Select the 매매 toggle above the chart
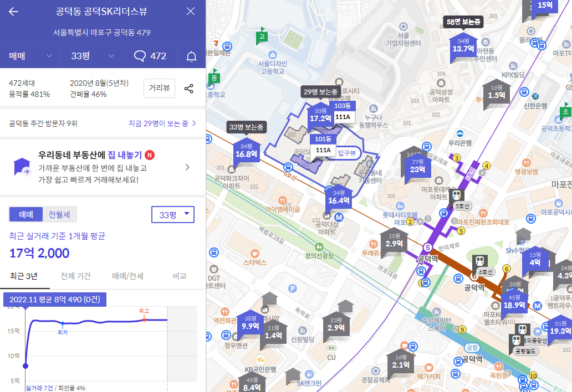The image size is (572, 392). pos(26,215)
